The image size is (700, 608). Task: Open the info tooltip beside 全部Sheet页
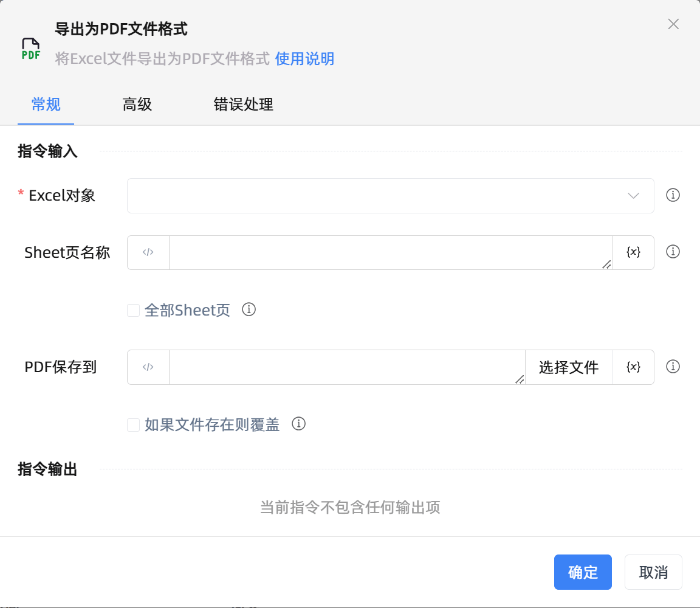[248, 309]
